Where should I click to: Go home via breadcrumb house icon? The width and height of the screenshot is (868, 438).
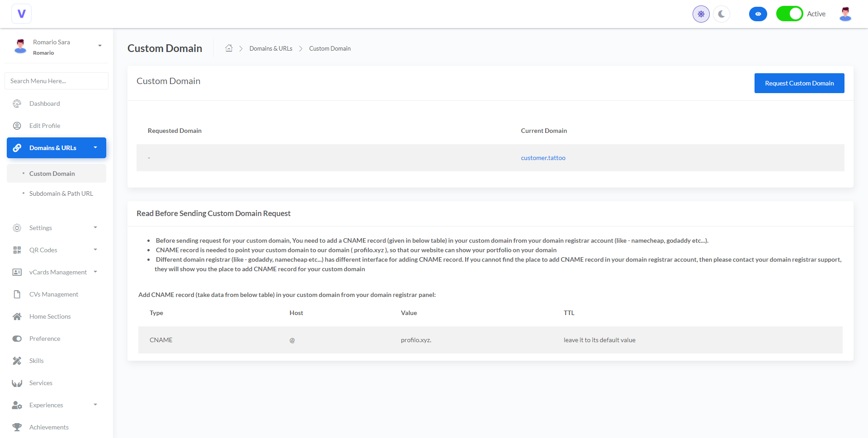point(229,48)
